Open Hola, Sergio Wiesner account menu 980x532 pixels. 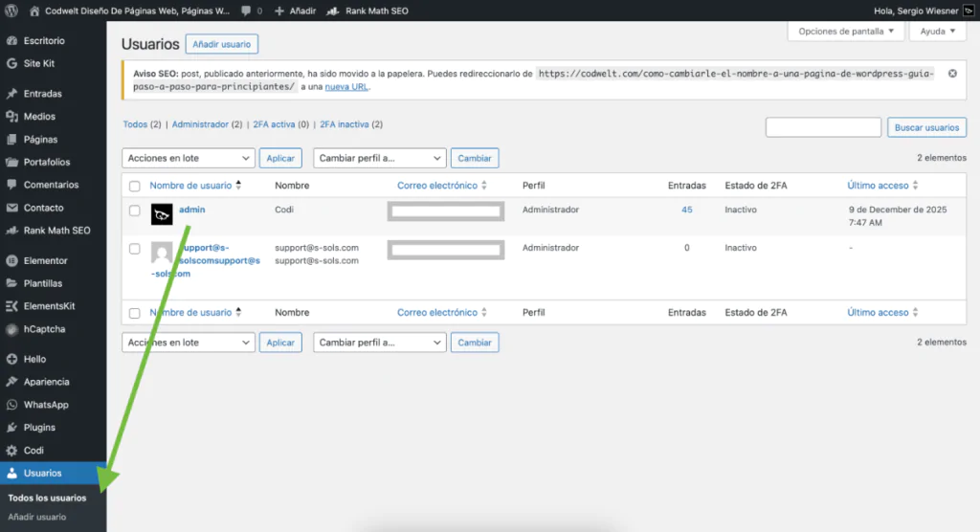point(924,11)
